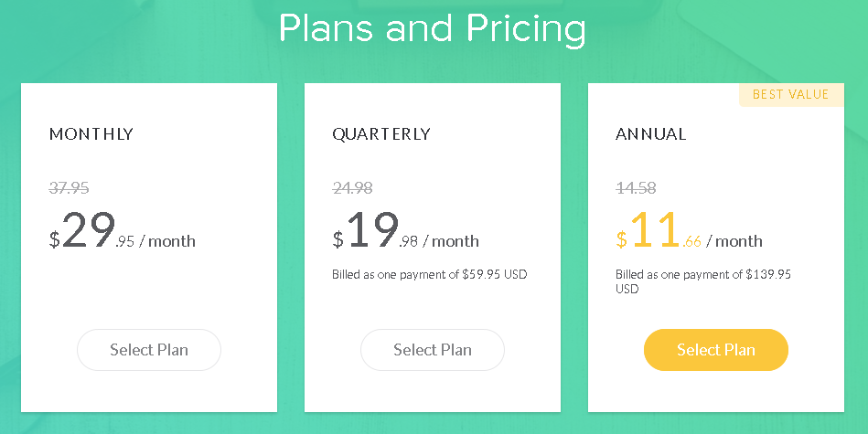This screenshot has height=434, width=868.
Task: Click the large 19 quarterly price
Action: tap(373, 230)
